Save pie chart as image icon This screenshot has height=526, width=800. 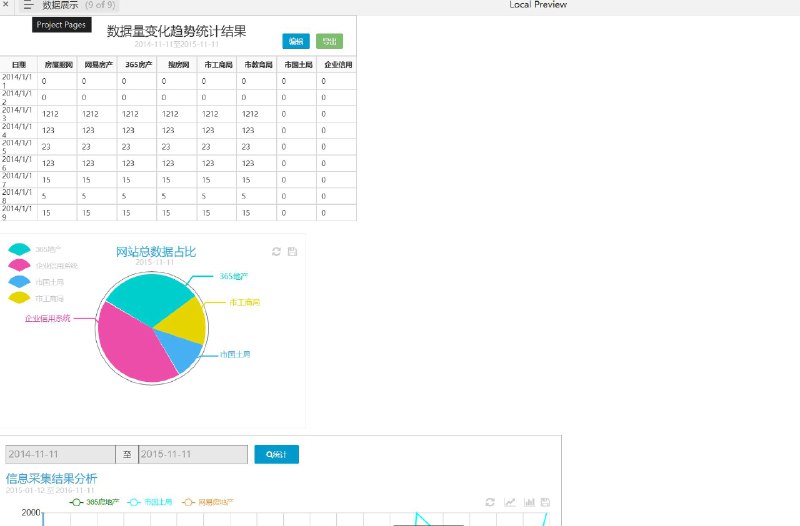tap(292, 252)
